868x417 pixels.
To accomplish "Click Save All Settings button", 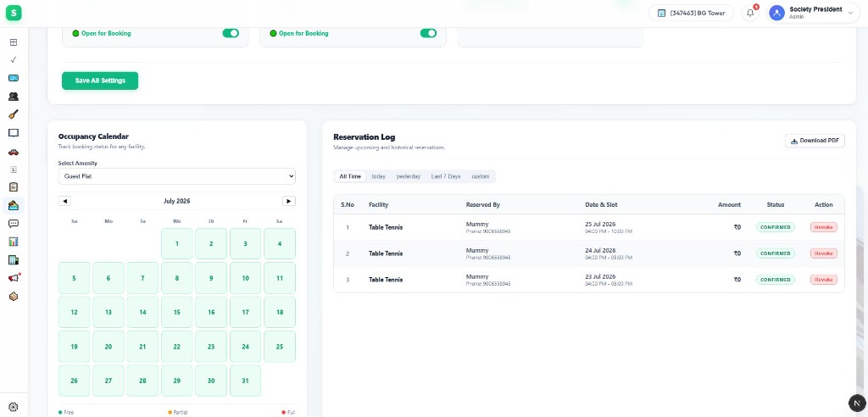I will click(x=100, y=81).
